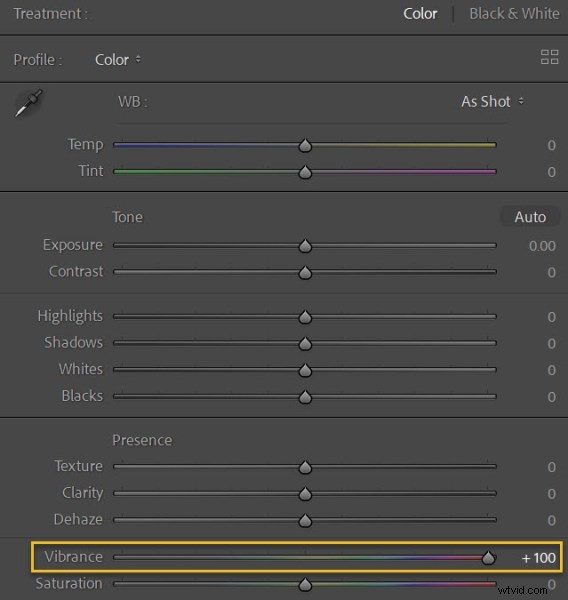This screenshot has width=568, height=600.
Task: Click the WB label
Action: 132,102
